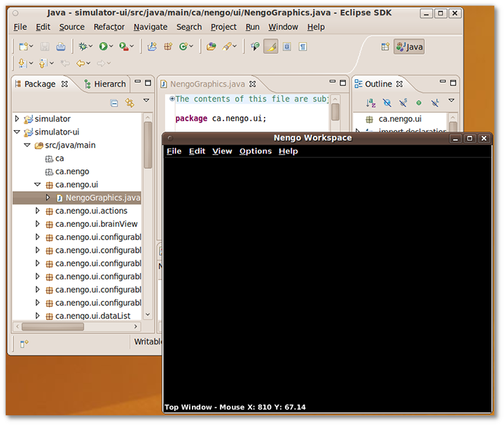
Task: Click the green Run icon
Action: pyautogui.click(x=103, y=47)
